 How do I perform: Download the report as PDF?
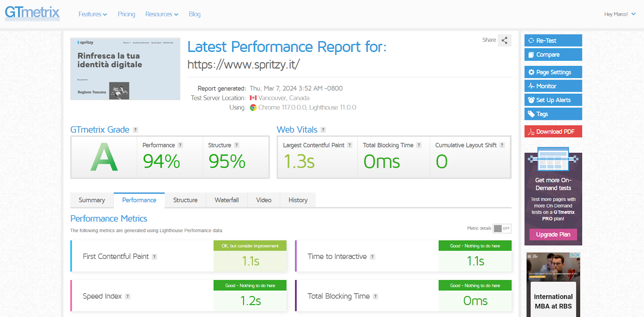[553, 132]
